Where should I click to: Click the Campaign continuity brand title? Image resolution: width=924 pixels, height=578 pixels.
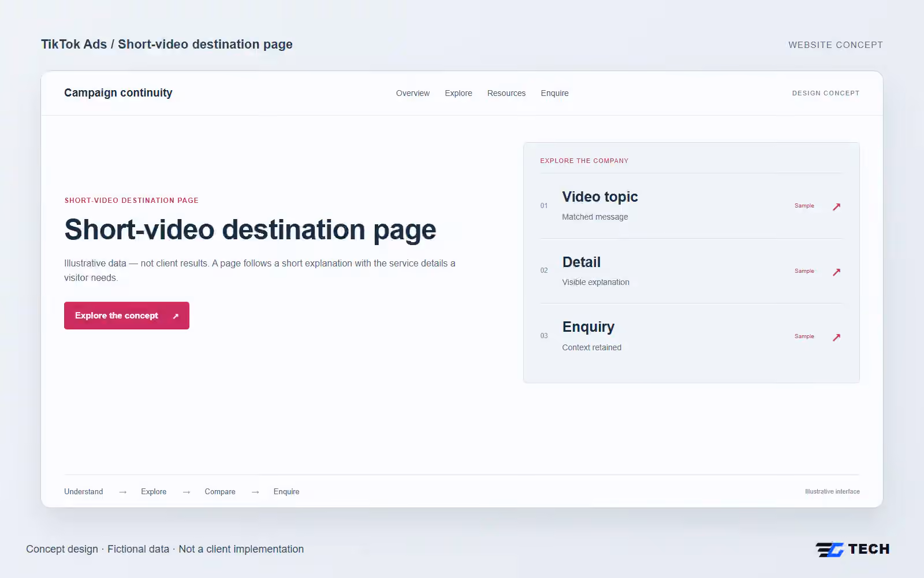[x=118, y=92]
